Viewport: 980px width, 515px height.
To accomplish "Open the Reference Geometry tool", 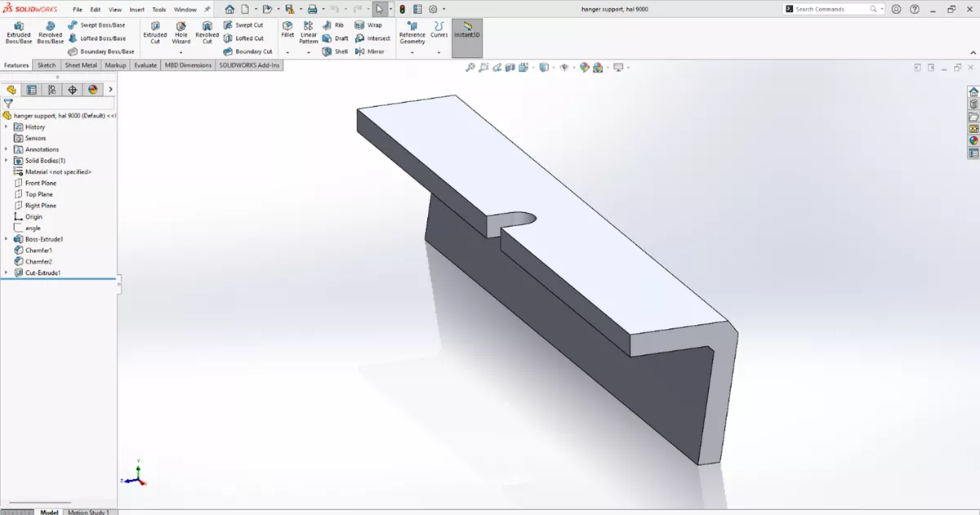I will point(412,34).
